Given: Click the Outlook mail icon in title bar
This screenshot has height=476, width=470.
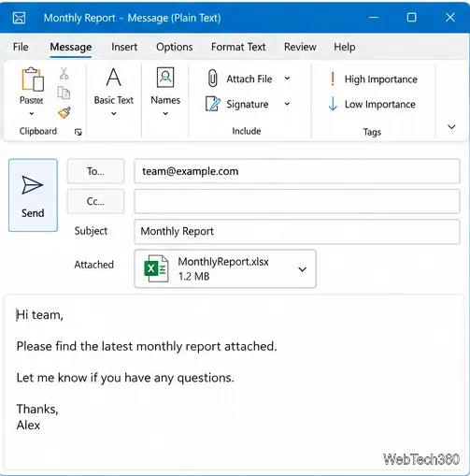Looking at the screenshot, I should (19, 18).
